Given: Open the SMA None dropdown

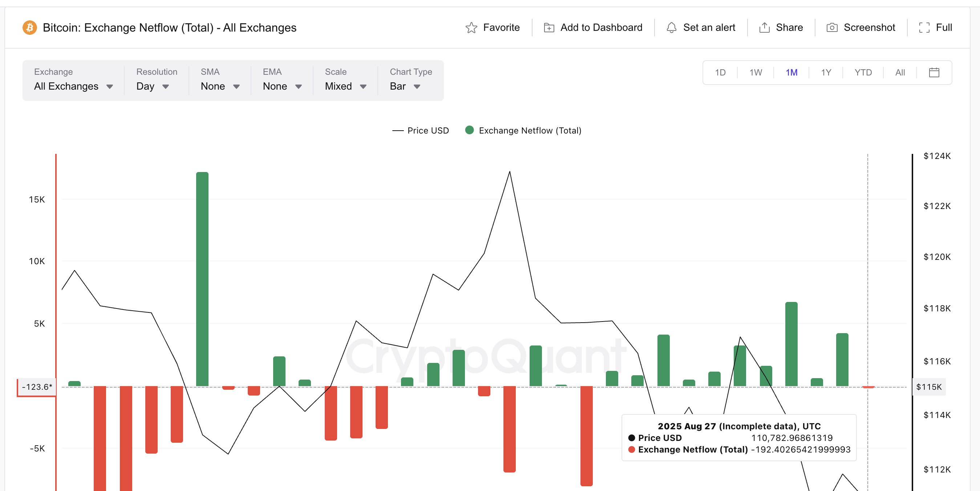Looking at the screenshot, I should tap(220, 86).
